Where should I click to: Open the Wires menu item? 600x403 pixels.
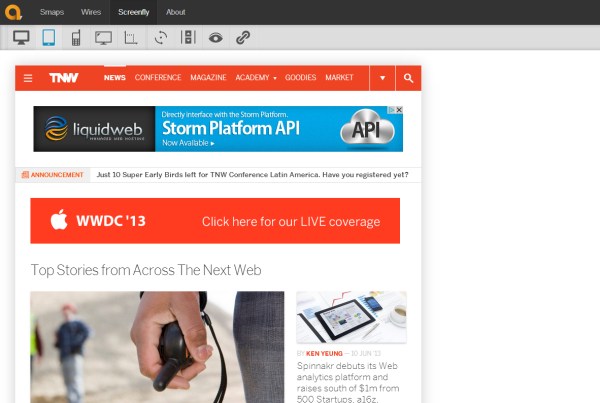(91, 12)
